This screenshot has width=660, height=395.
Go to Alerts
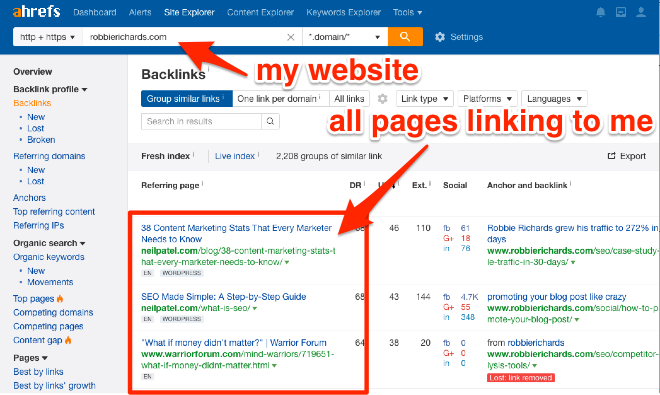(x=140, y=13)
